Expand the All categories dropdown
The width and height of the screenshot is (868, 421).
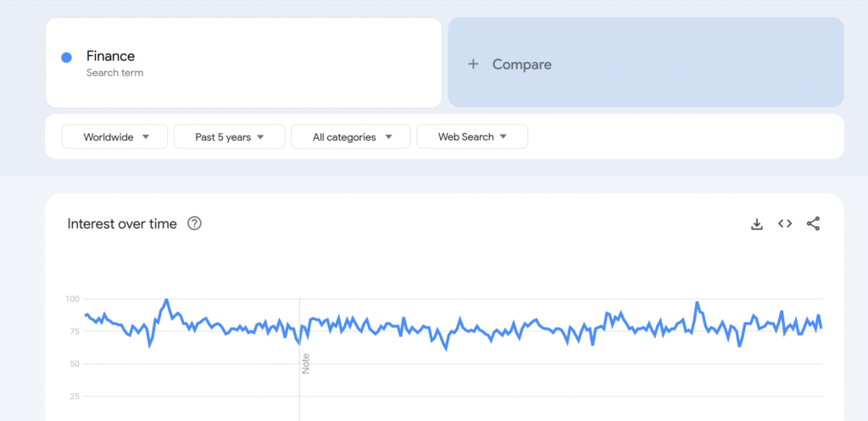coord(351,137)
